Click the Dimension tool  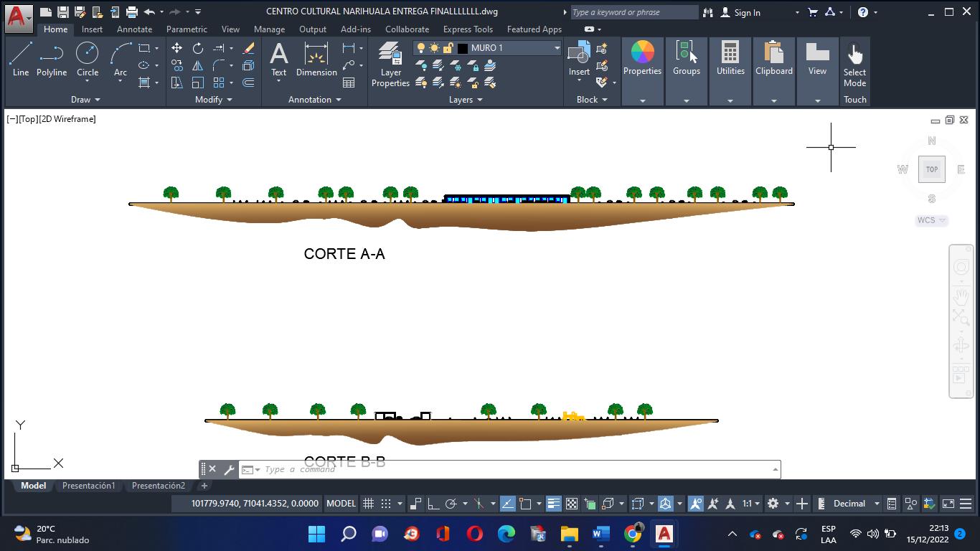coord(316,59)
